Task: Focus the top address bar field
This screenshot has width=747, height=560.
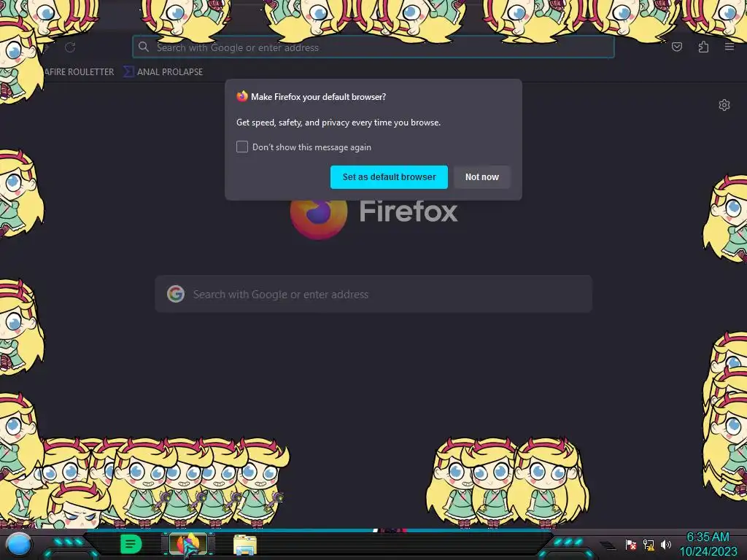Action: (373, 47)
